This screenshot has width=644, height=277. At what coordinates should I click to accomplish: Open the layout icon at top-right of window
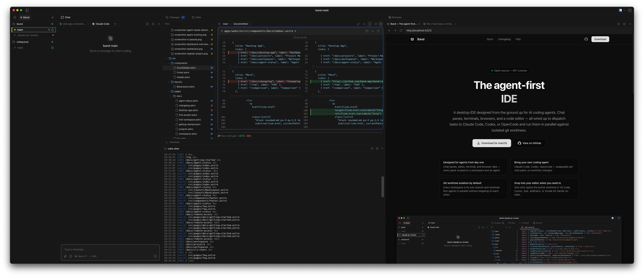[x=630, y=10]
